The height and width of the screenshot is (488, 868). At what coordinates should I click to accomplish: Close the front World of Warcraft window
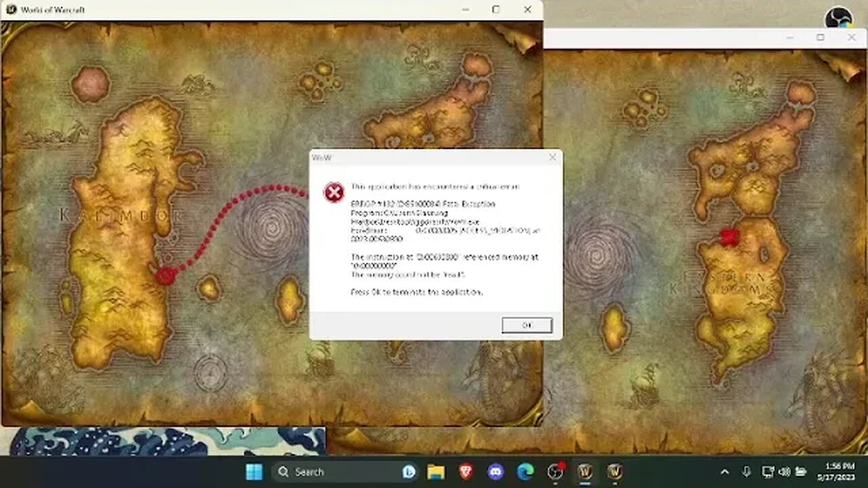[x=527, y=9]
